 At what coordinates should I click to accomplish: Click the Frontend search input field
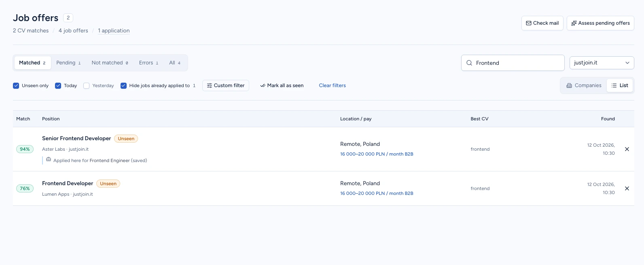[x=513, y=63]
